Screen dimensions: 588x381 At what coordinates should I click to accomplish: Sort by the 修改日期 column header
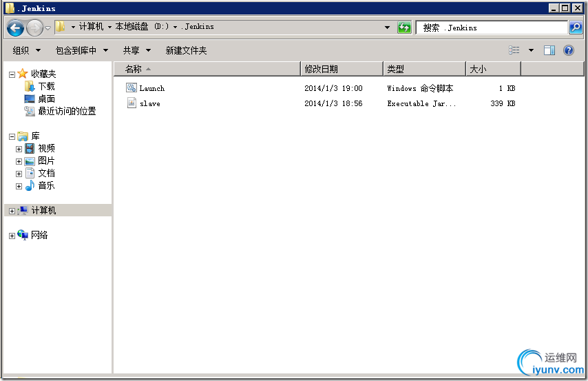point(342,69)
